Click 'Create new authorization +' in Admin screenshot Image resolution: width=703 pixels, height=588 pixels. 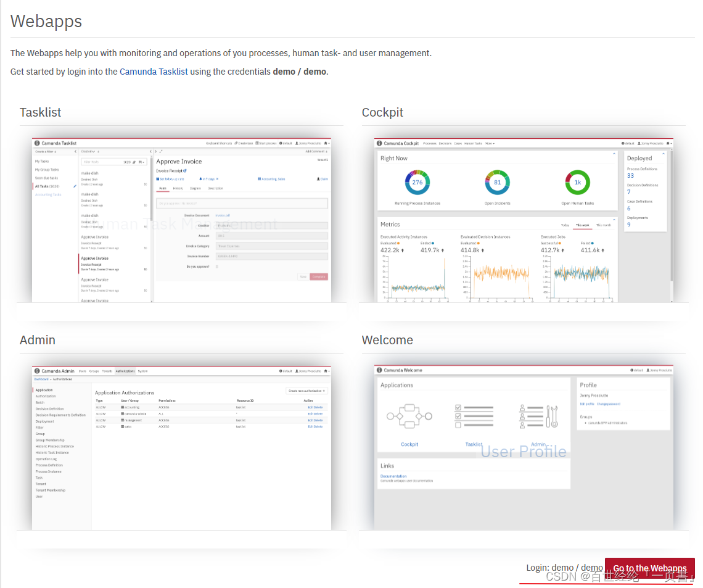pos(307,391)
